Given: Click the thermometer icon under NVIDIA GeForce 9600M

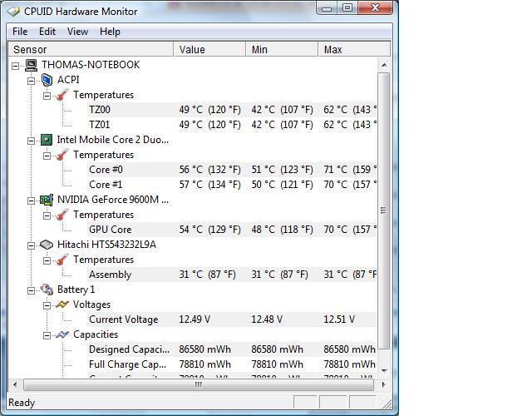Looking at the screenshot, I should pyautogui.click(x=62, y=215).
